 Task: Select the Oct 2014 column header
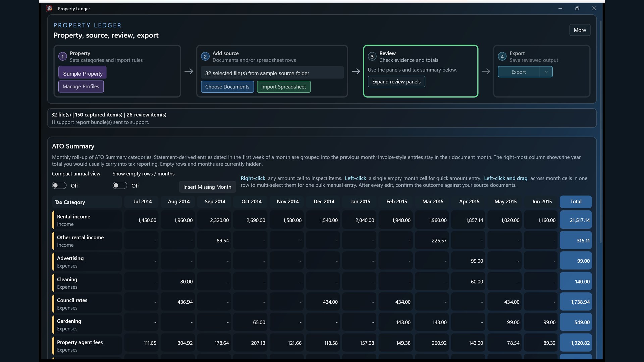[251, 202]
